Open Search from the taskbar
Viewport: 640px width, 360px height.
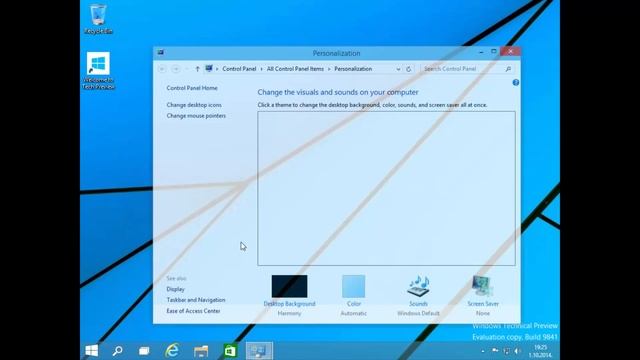118,351
